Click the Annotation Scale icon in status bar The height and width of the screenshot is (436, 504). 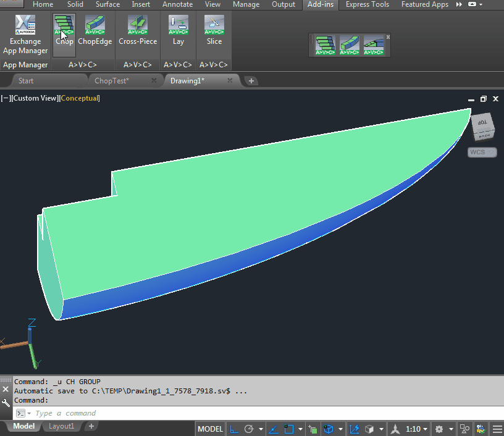click(395, 429)
